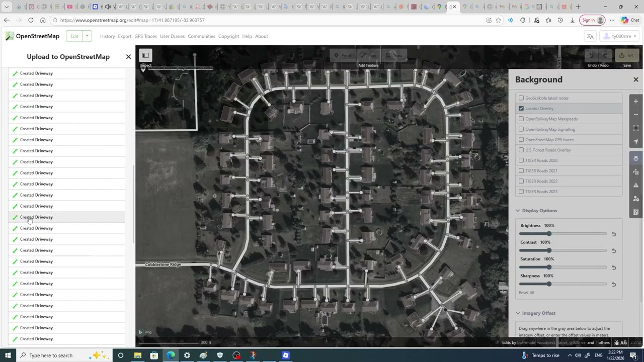Click the Save upload button showing 64

pos(627,55)
